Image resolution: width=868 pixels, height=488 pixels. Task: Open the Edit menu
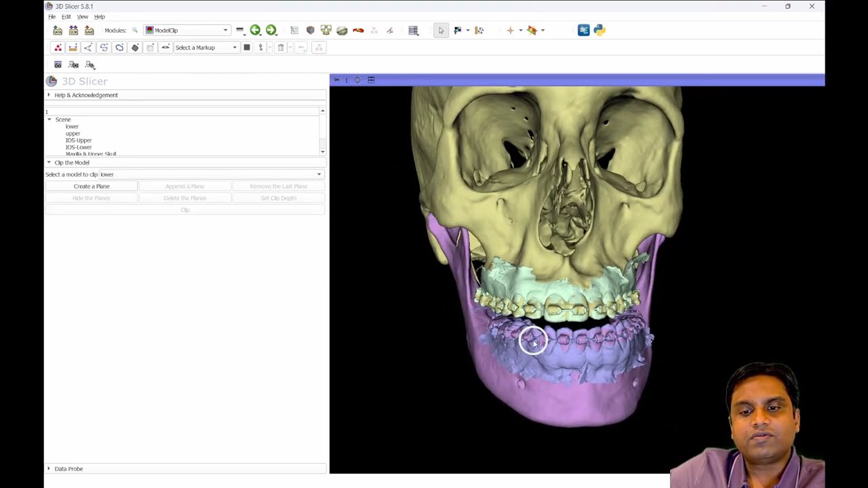click(66, 16)
